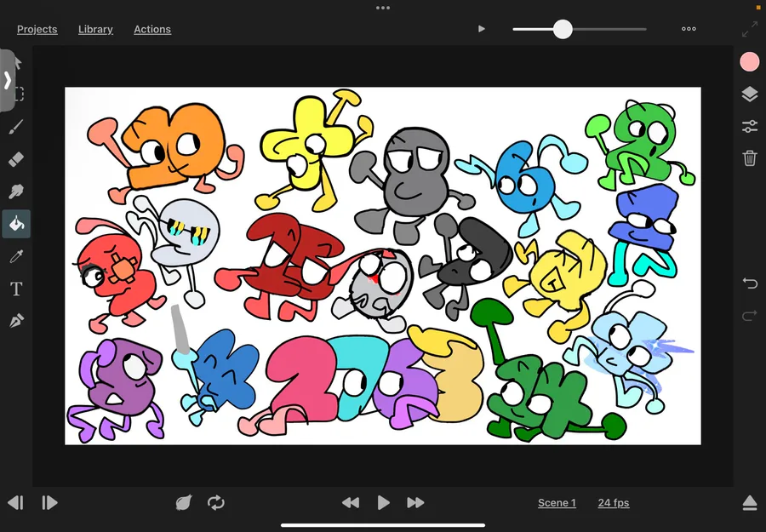
Task: Click the small preview play button at top
Action: coord(481,29)
